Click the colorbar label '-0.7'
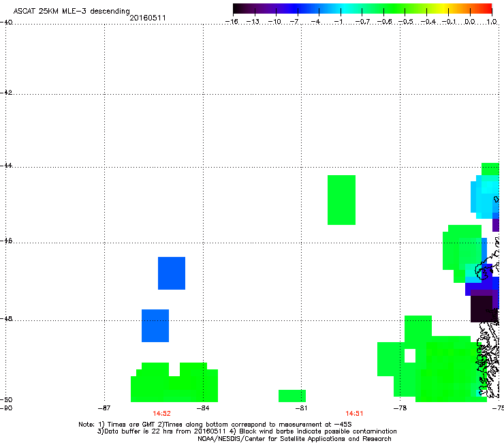 pyautogui.click(x=362, y=22)
